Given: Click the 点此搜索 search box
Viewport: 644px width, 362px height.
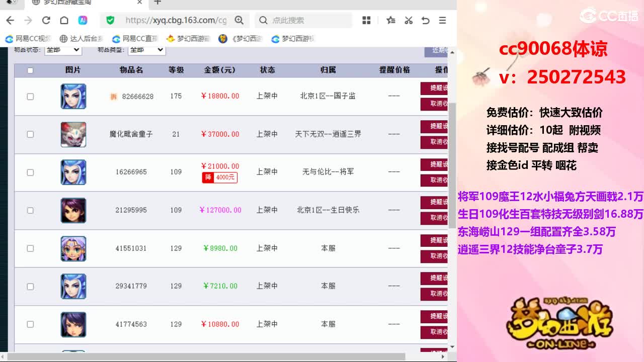Looking at the screenshot, I should point(304,20).
